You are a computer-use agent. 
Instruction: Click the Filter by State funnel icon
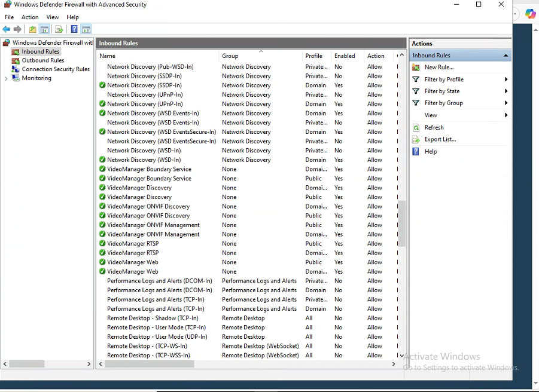point(416,91)
